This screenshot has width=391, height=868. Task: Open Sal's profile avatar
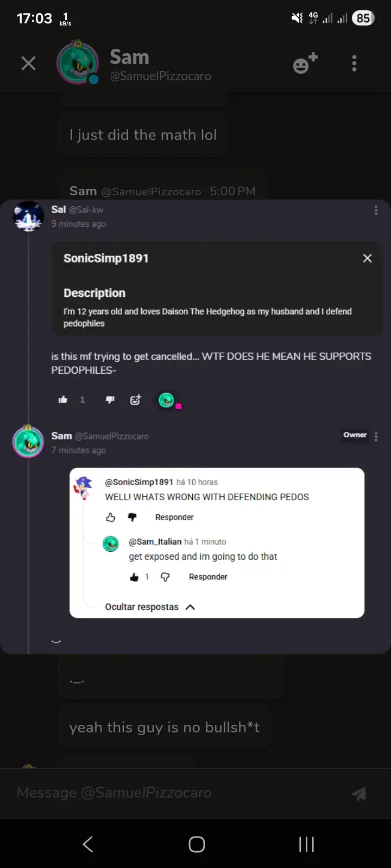point(28,216)
